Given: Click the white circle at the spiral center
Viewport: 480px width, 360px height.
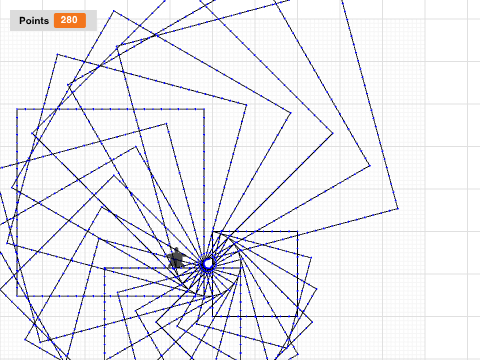Looking at the screenshot, I should click(x=208, y=264).
